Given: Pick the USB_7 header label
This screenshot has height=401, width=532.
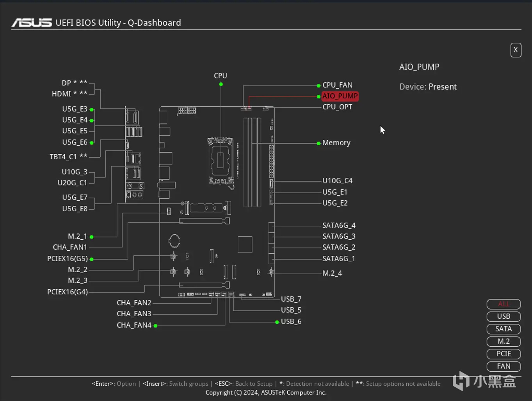Looking at the screenshot, I should point(291,299).
